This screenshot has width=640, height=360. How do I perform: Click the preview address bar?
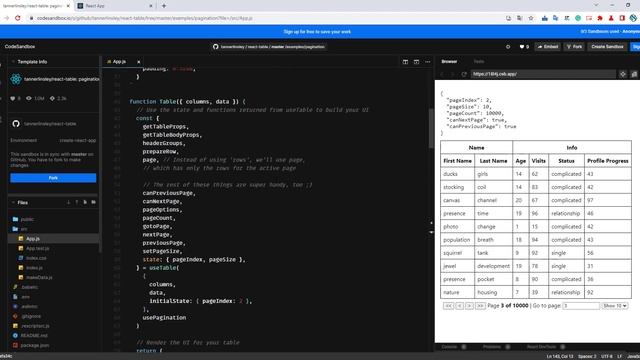click(x=543, y=74)
